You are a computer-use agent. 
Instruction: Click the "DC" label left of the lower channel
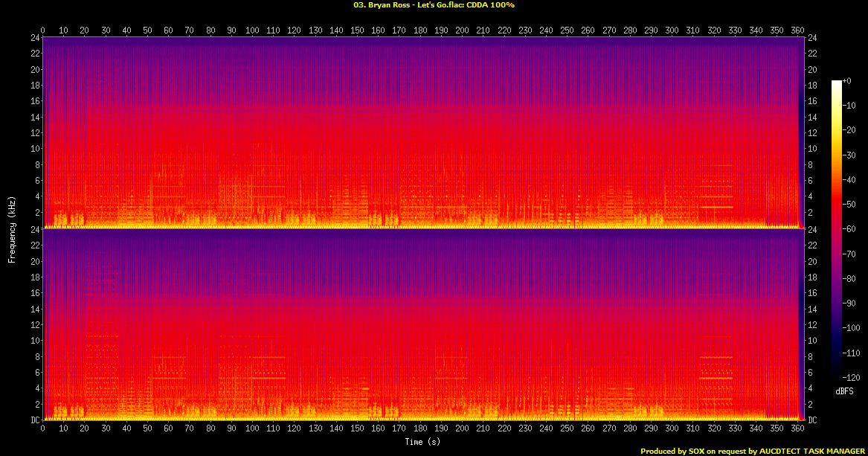(x=35, y=420)
